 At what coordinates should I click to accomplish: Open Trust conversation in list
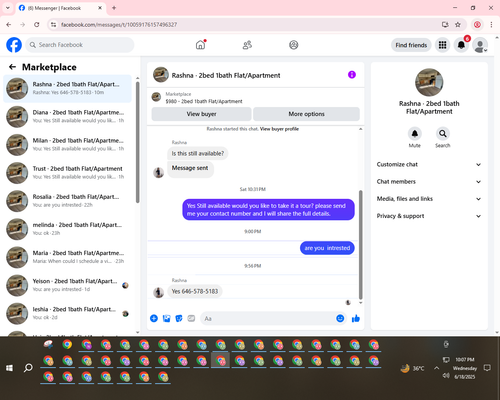[x=67, y=173]
